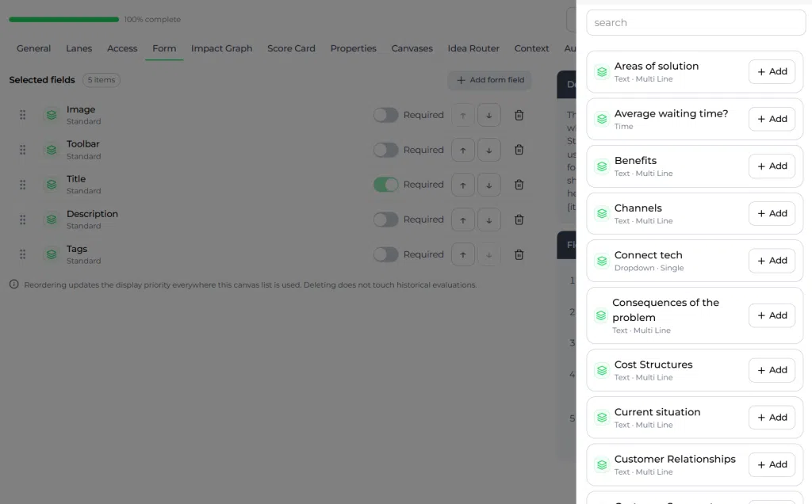Click the 5 items count badge
812x504 pixels.
pos(101,80)
